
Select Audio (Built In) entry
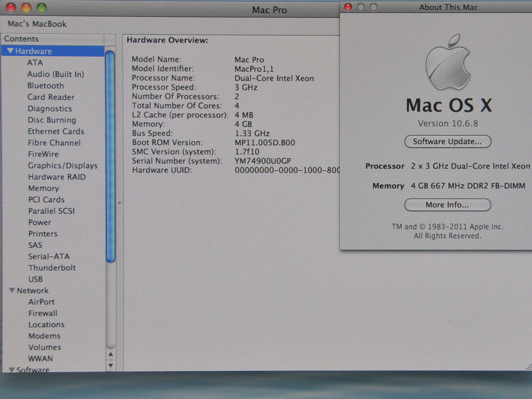coord(56,74)
